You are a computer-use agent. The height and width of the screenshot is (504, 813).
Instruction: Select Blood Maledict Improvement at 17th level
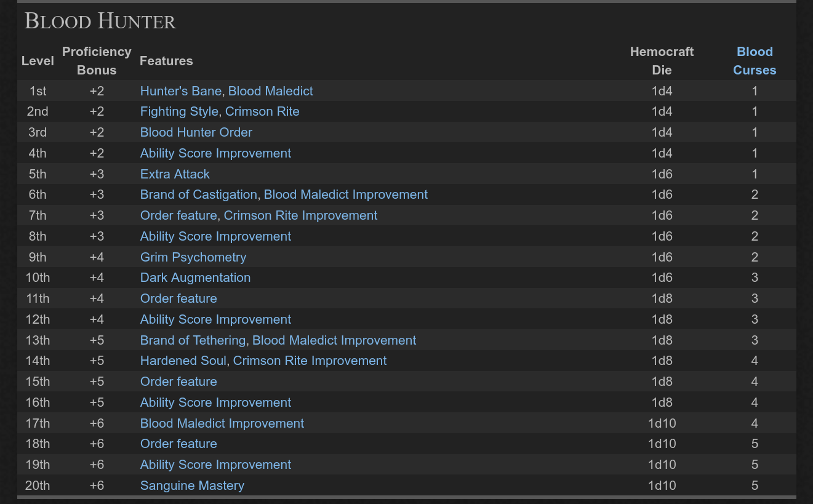pyautogui.click(x=222, y=423)
